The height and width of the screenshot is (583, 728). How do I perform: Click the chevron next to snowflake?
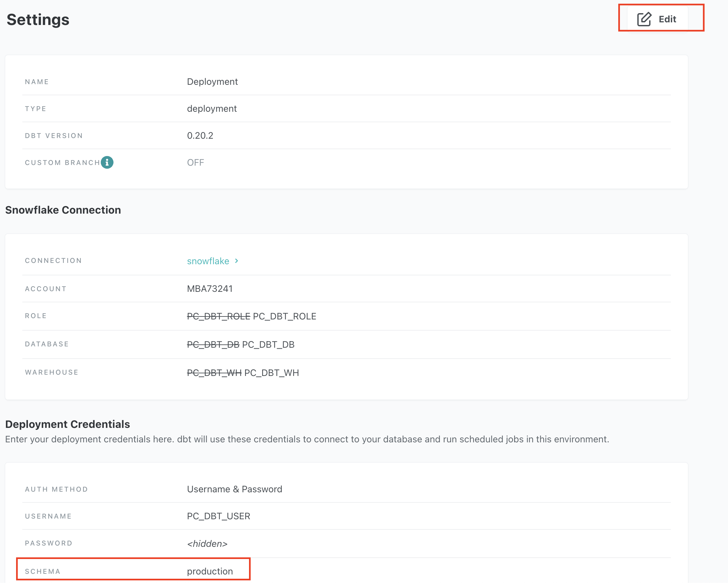(237, 261)
